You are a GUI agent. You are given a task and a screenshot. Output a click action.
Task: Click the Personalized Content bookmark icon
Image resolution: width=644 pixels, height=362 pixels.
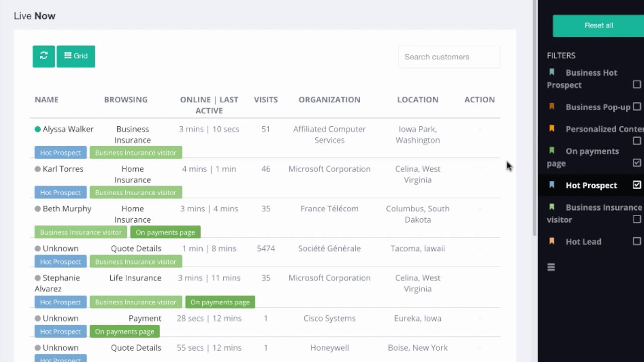(x=552, y=129)
